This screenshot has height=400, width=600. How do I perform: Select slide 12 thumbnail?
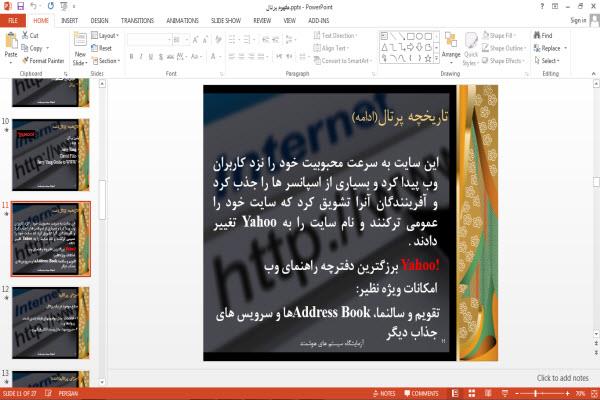point(51,323)
